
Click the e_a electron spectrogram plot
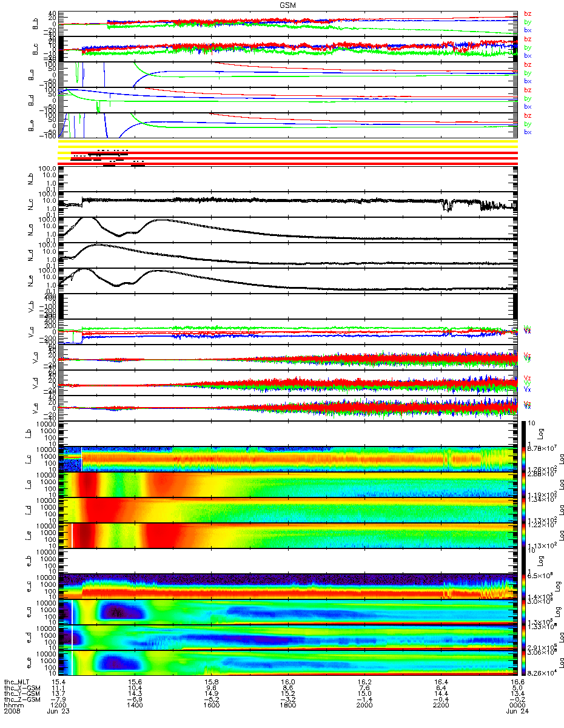click(x=288, y=612)
